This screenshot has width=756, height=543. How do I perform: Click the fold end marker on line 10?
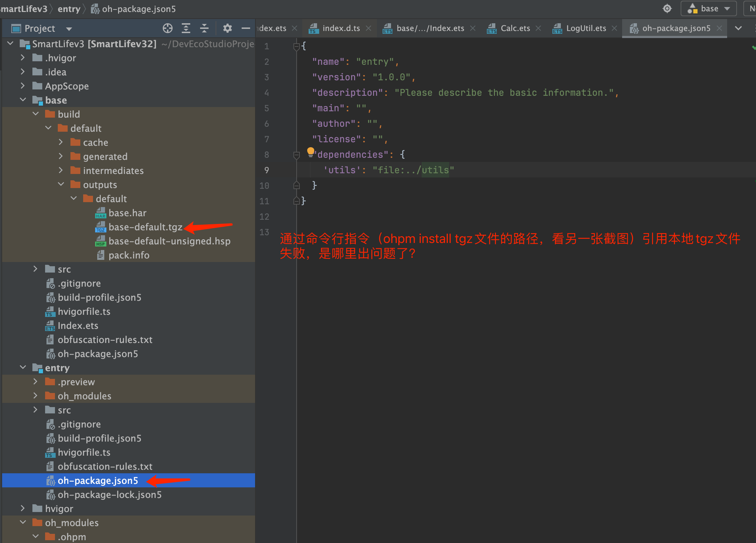(297, 186)
